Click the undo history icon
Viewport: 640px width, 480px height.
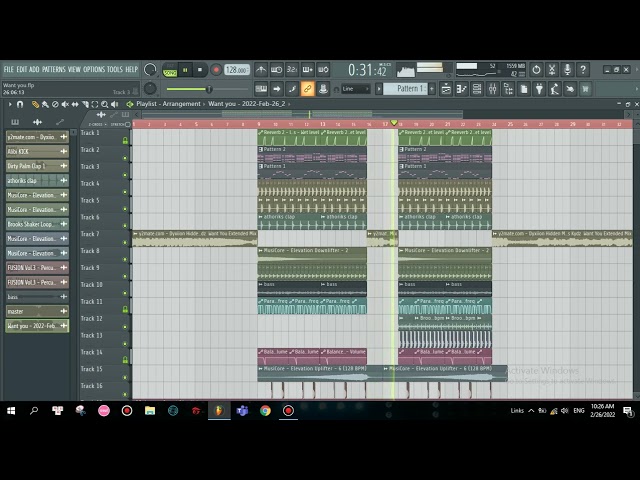[x=536, y=70]
